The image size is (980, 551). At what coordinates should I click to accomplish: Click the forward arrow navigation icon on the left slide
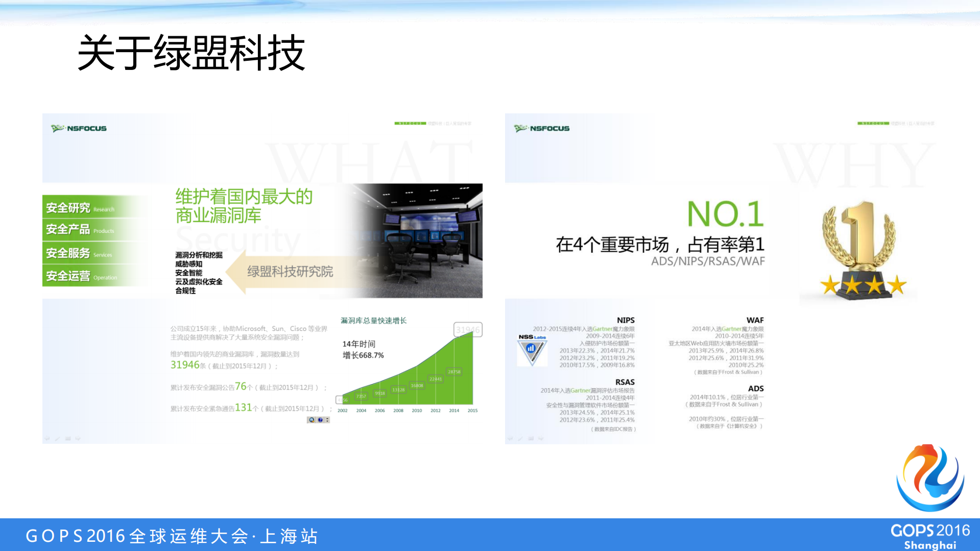(78, 438)
